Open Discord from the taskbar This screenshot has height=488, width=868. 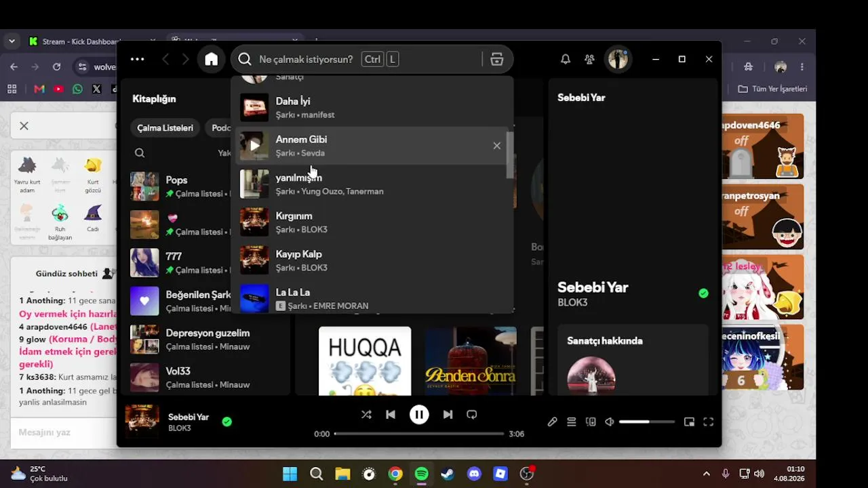(474, 474)
